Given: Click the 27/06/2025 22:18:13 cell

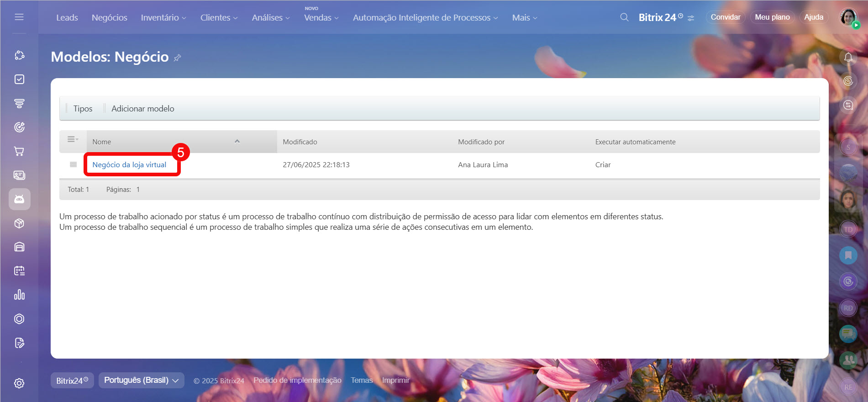Looking at the screenshot, I should coord(316,165).
